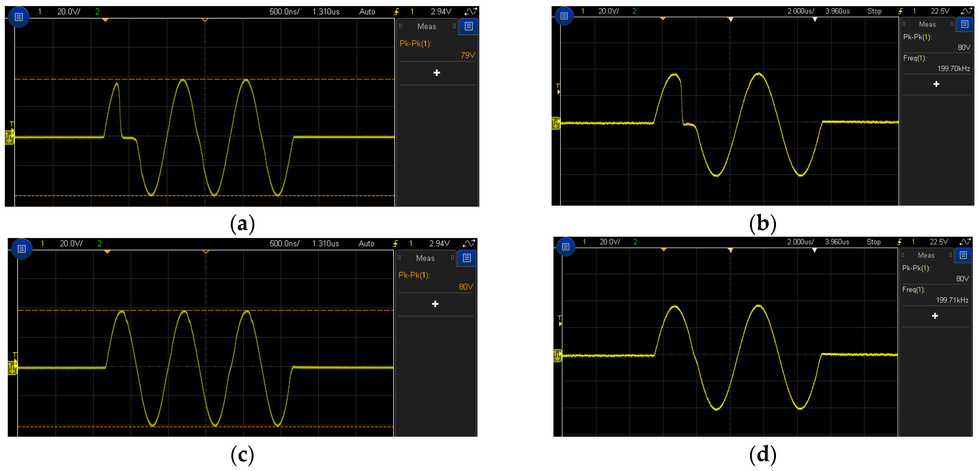
Task: Click the autoscale waveform icon in panel (b)
Action: pyautogui.click(x=967, y=11)
